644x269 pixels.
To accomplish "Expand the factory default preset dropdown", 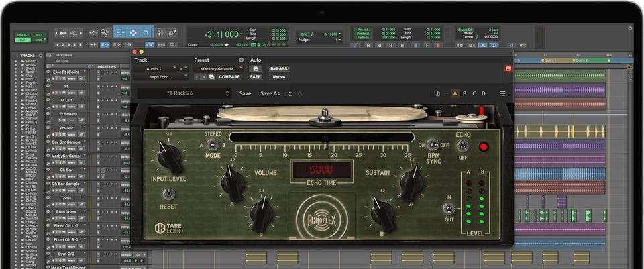I will (218, 68).
